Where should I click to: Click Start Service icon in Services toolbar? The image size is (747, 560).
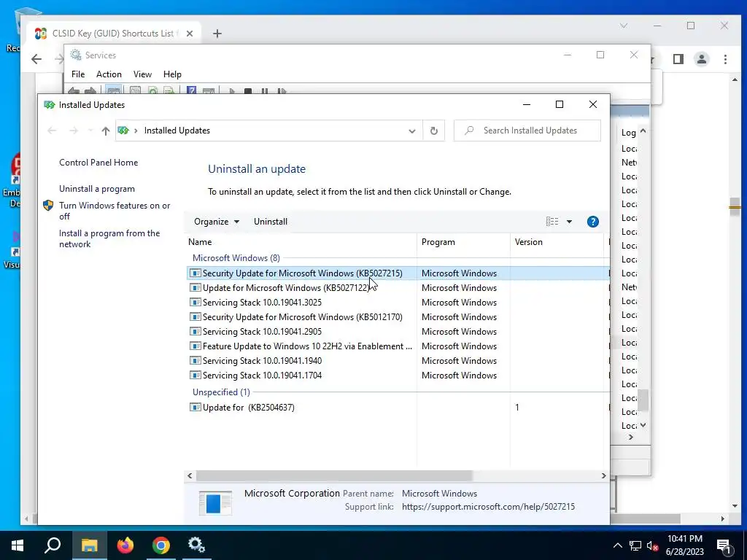coord(231,90)
